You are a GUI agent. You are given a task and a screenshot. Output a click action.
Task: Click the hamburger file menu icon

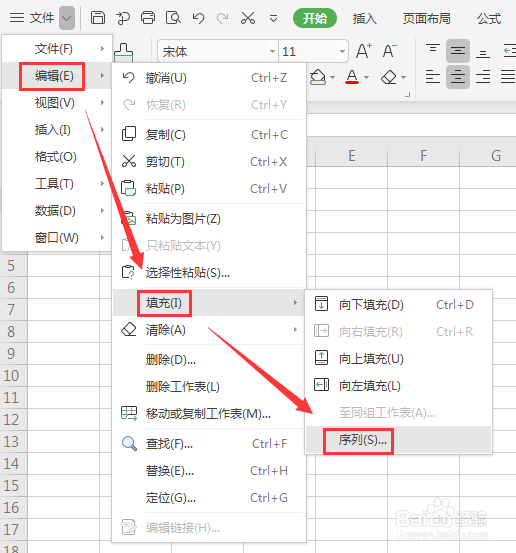tap(17, 18)
